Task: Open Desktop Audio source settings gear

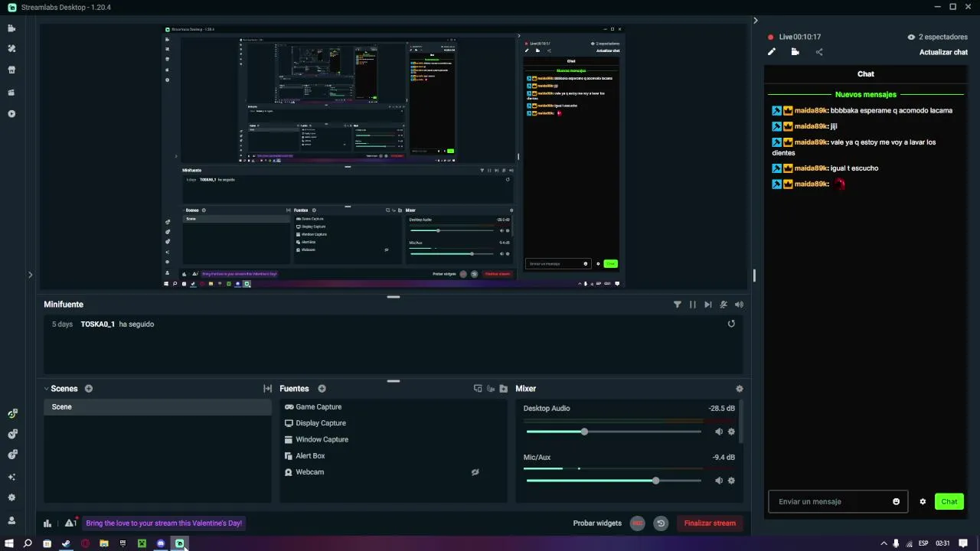Action: (x=731, y=432)
